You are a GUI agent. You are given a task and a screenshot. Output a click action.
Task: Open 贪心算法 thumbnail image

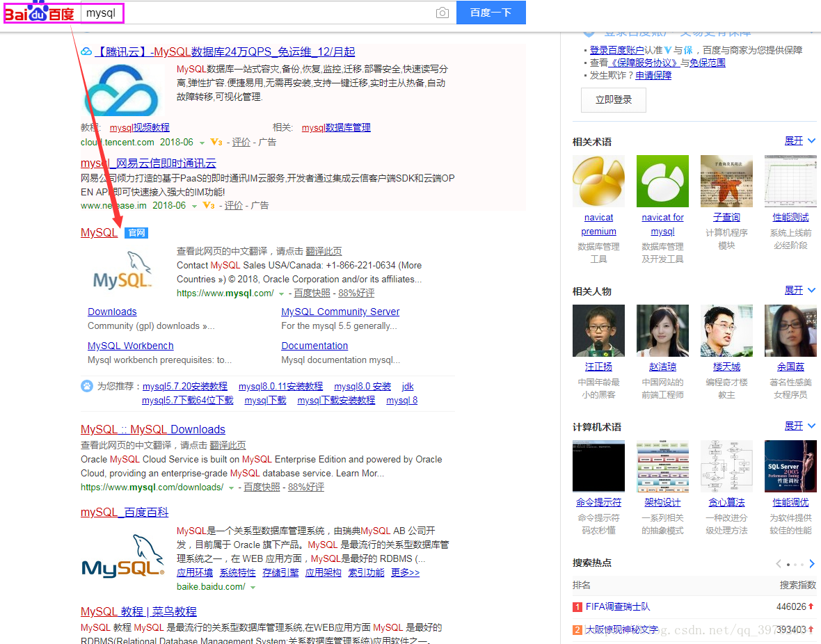click(726, 467)
